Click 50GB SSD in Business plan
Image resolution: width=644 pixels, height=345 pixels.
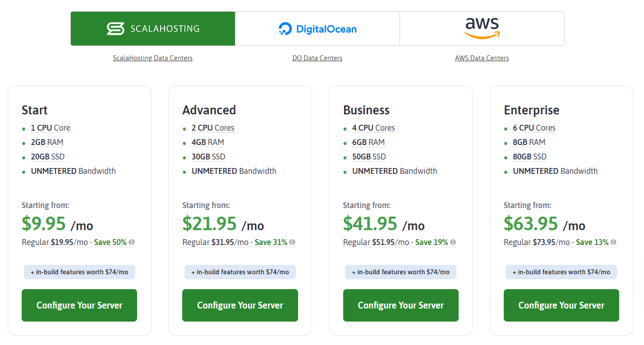click(x=369, y=157)
